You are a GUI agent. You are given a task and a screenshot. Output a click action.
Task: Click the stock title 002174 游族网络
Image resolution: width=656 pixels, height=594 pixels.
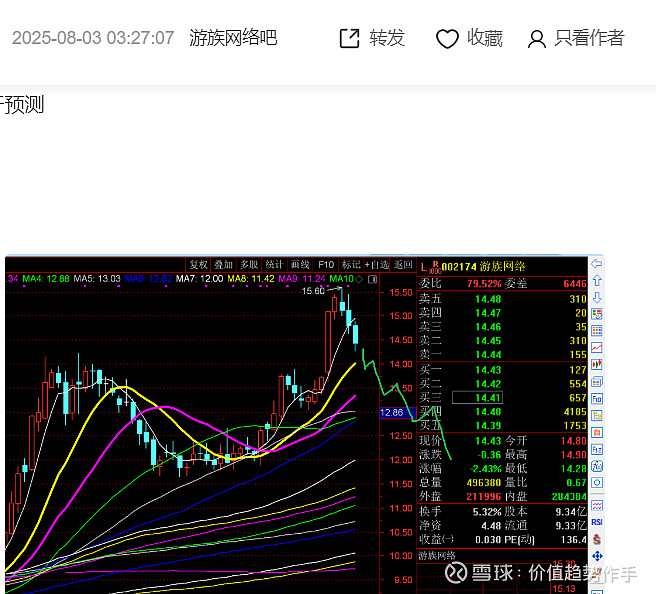483,266
